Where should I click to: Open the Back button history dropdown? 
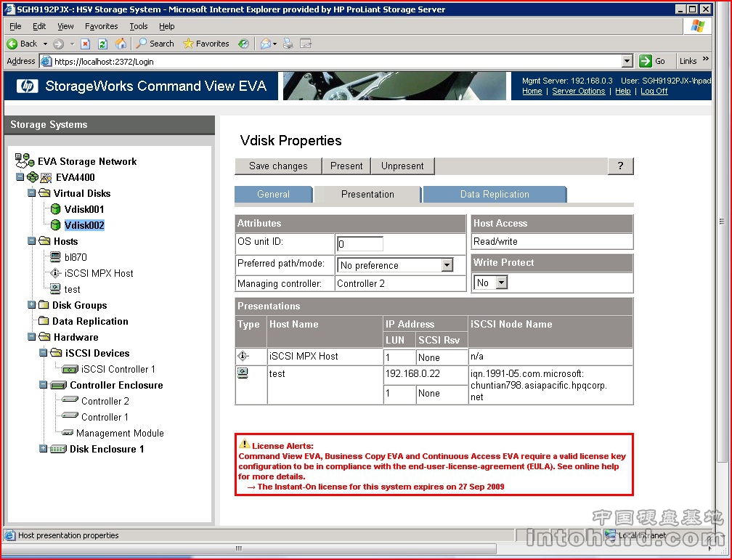45,44
